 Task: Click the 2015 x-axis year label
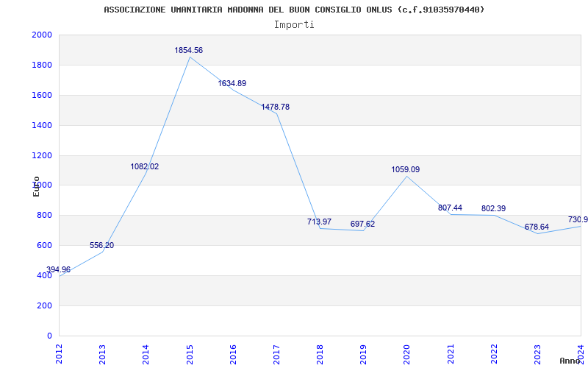(x=190, y=354)
